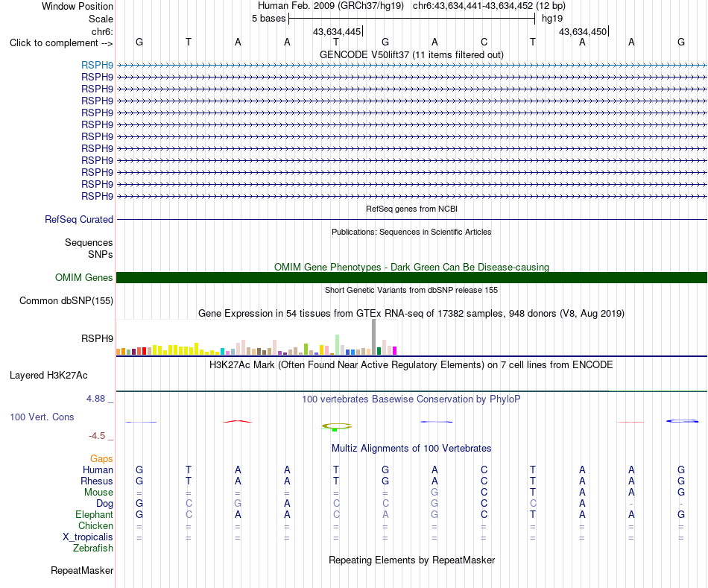Click the Layered H3K27Ac track label
The height and width of the screenshot is (588, 708).
tap(48, 376)
